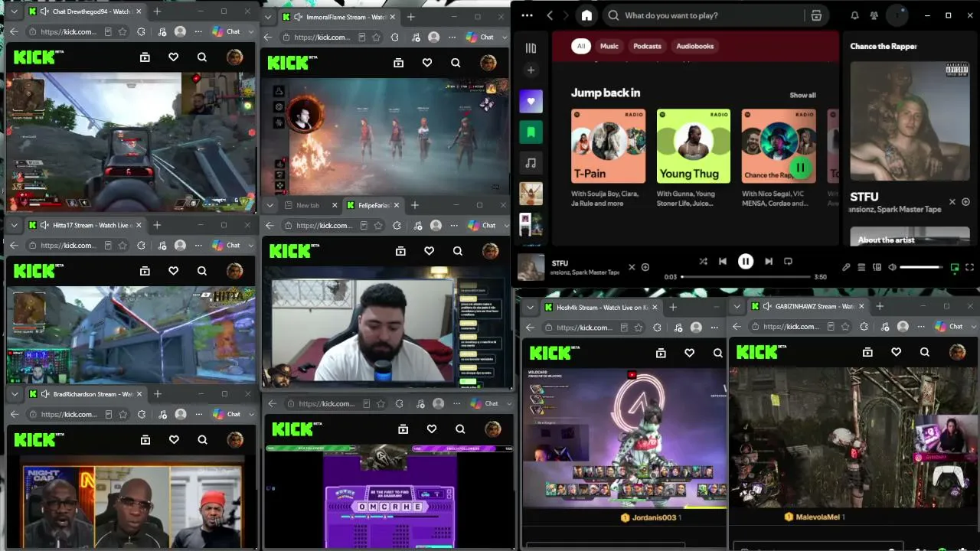The image size is (980, 551).
Task: Select the All filter in Spotify
Action: [581, 46]
